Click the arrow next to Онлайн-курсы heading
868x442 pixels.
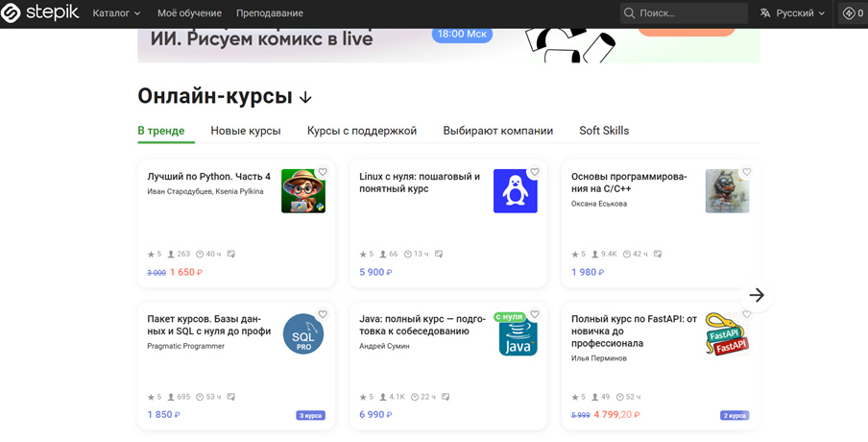[x=305, y=97]
